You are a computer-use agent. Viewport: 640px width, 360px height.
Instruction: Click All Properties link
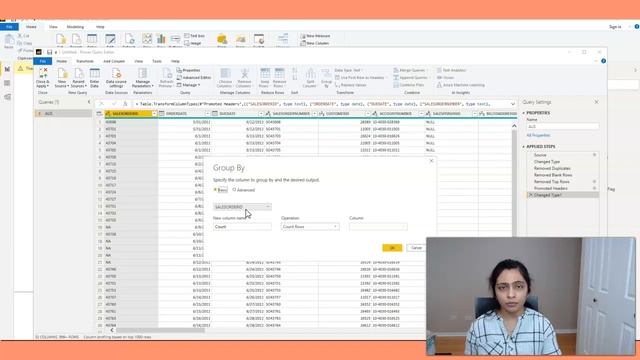click(538, 135)
